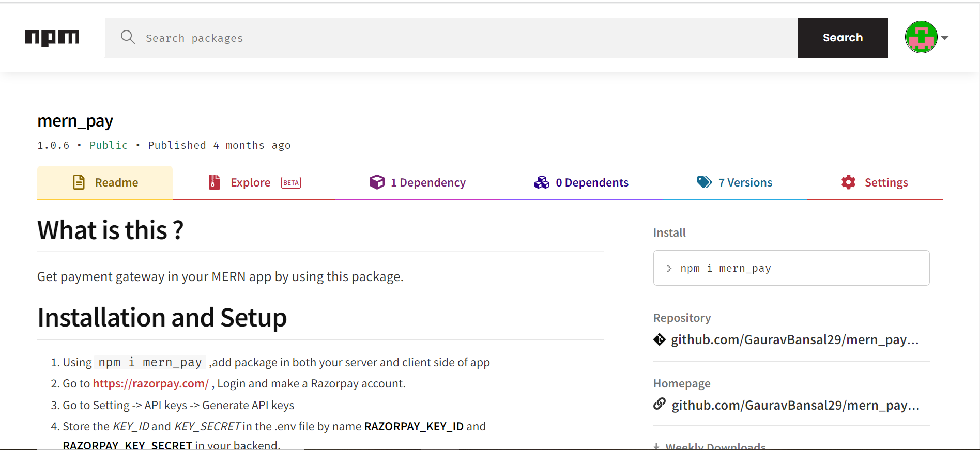This screenshot has width=980, height=450.
Task: Click the Dependents cubes icon
Action: (542, 182)
